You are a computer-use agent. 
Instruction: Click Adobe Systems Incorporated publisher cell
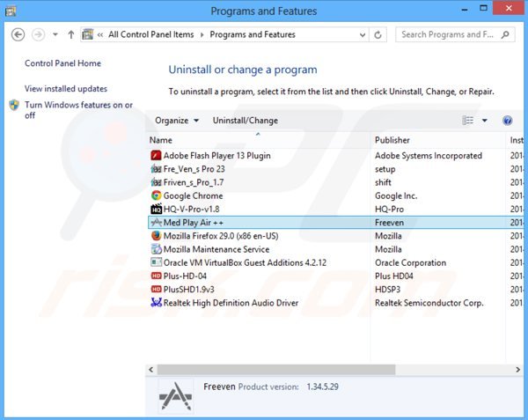tap(429, 156)
